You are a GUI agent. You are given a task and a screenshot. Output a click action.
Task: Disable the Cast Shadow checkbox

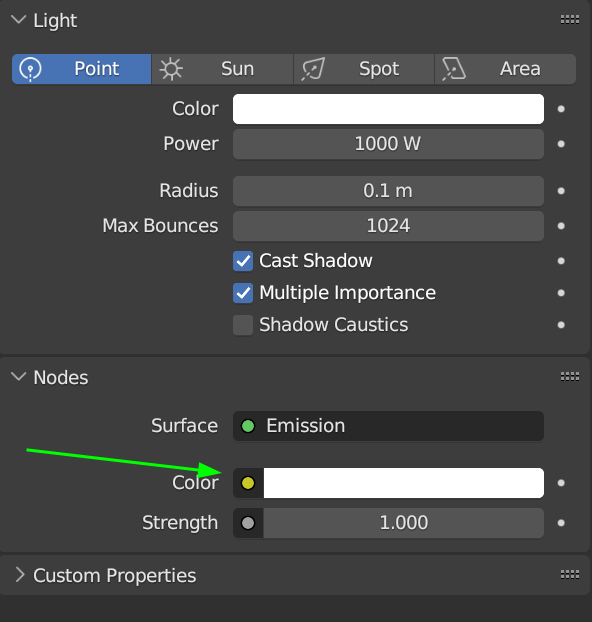pyautogui.click(x=243, y=261)
